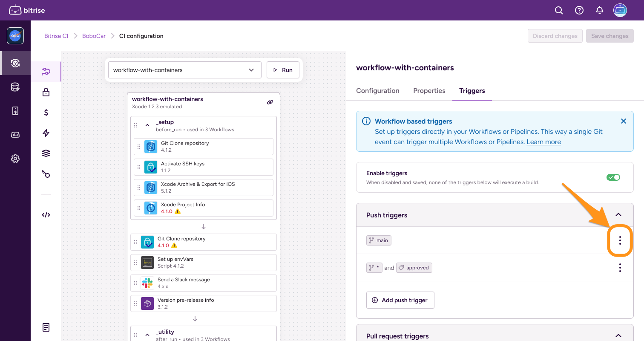Viewport: 644px width, 341px height.
Task: Open search with the magnifier icon
Action: (x=559, y=10)
